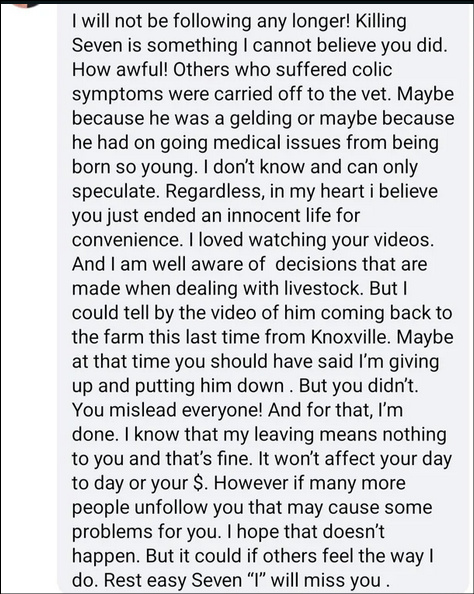The height and width of the screenshot is (594, 474).
Task: Click the "Killing" word at end of first line
Action: pyautogui.click(x=381, y=21)
